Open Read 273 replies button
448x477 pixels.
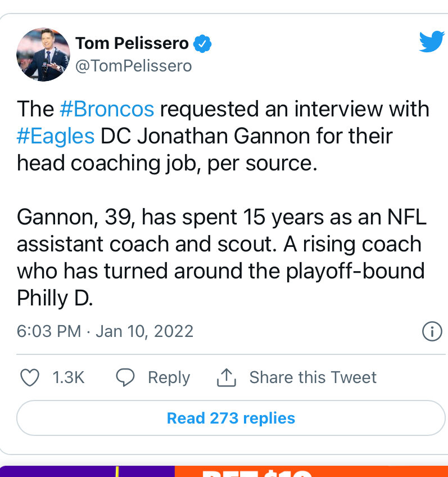pyautogui.click(x=230, y=418)
